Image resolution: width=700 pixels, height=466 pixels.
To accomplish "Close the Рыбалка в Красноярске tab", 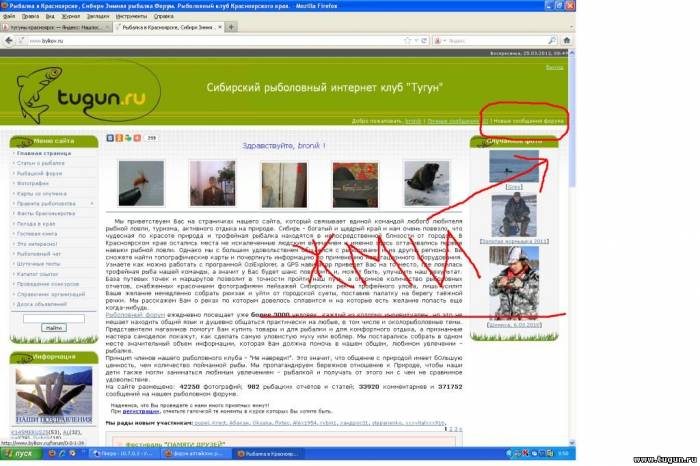I will point(220,27).
